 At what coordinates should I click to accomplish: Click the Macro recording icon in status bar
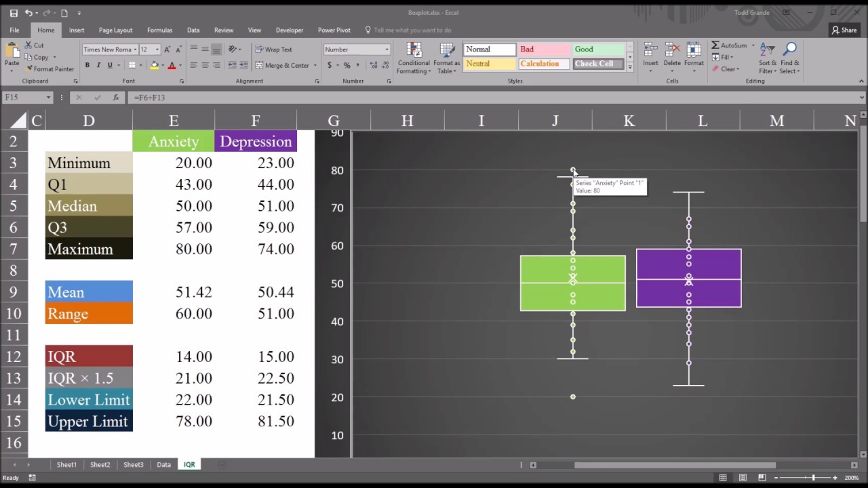coord(32,478)
